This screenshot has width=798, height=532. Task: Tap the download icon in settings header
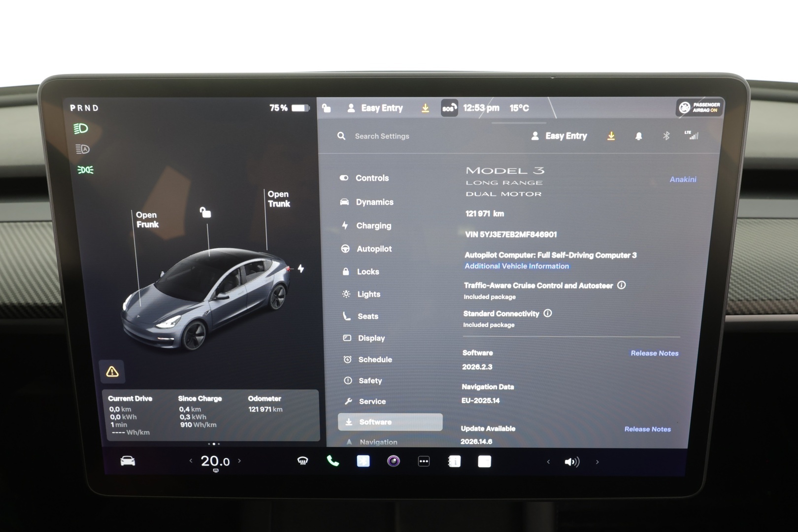coord(611,136)
